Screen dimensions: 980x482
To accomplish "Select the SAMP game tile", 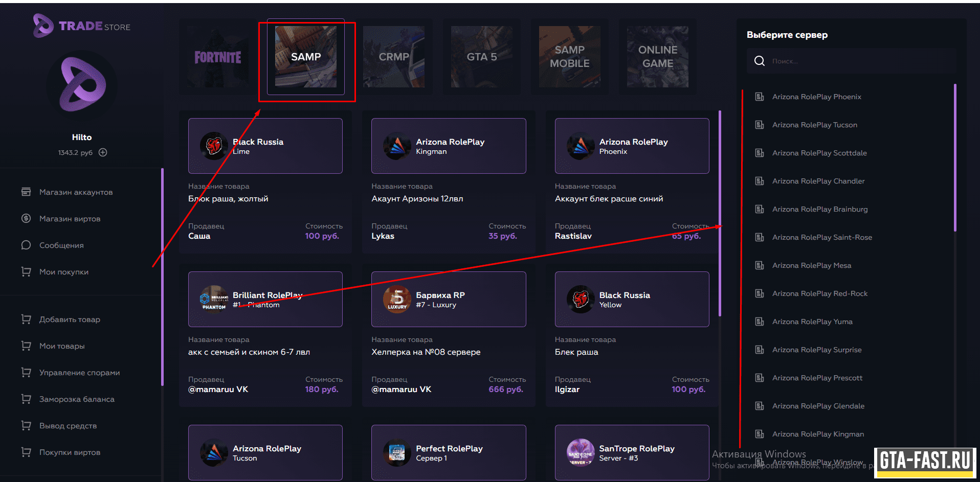I will pos(306,57).
